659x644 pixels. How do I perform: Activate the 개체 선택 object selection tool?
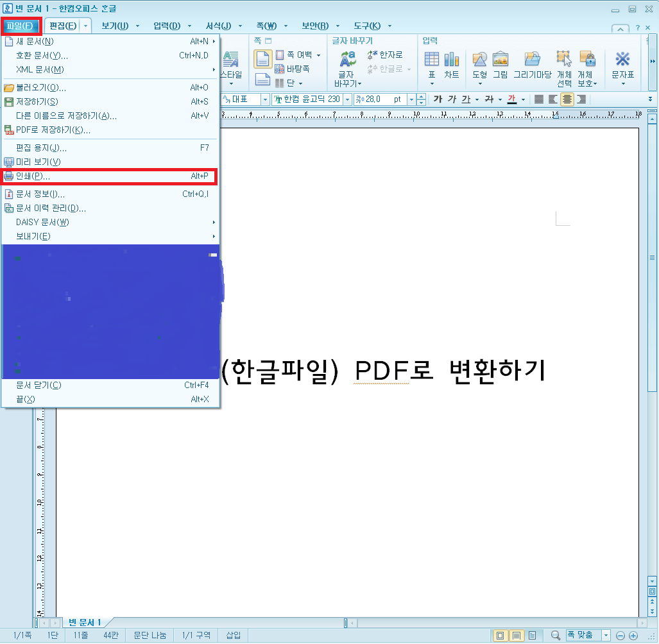click(563, 64)
